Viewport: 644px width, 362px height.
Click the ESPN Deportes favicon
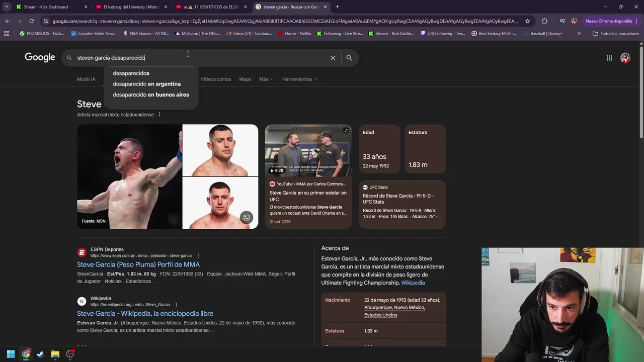click(x=82, y=252)
